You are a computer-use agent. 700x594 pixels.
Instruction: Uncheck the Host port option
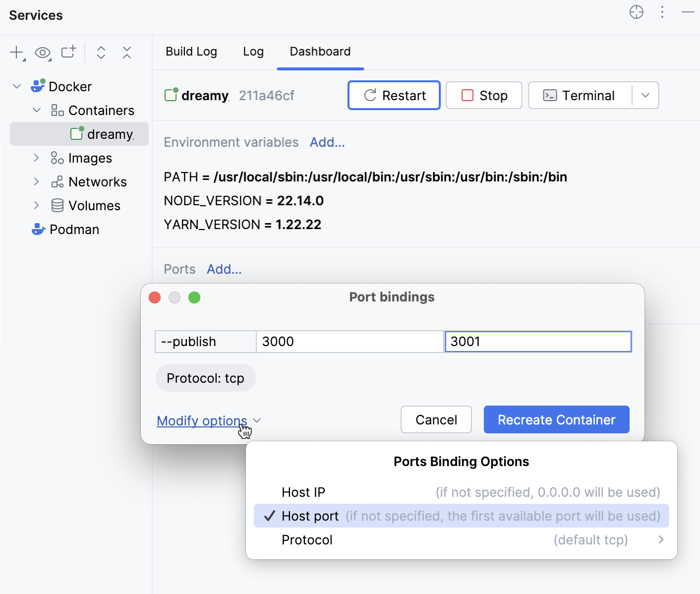[310, 516]
